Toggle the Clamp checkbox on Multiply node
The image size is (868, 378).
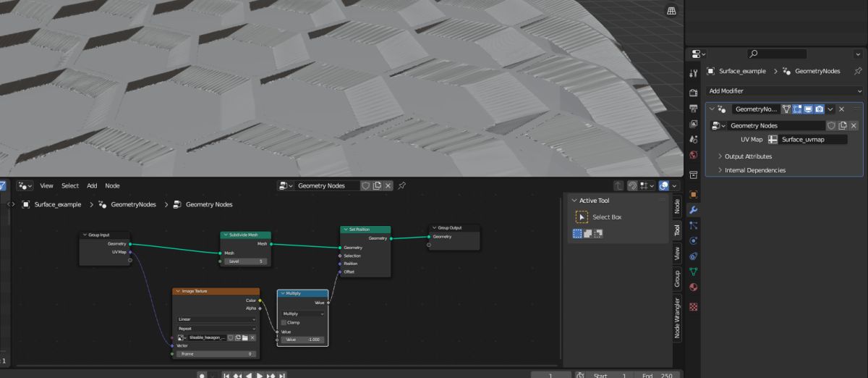pos(284,322)
